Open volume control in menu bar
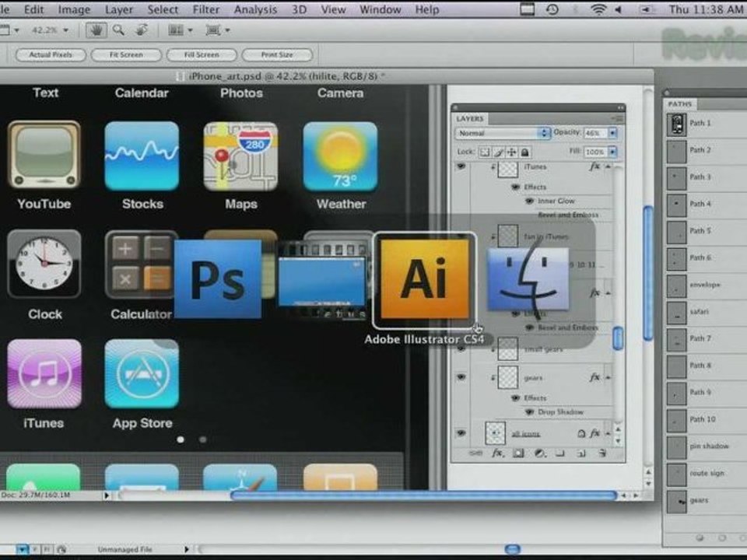This screenshot has height=560, width=747. click(x=619, y=9)
